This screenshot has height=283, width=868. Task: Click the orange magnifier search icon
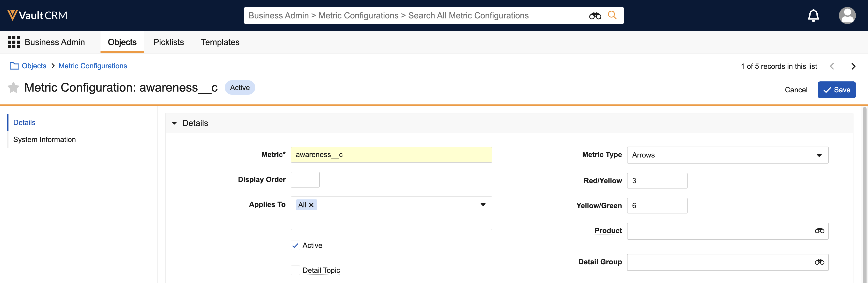pyautogui.click(x=612, y=15)
